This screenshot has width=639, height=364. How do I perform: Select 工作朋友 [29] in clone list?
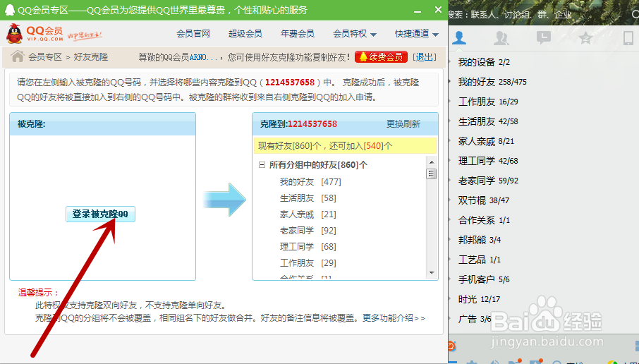tap(308, 263)
